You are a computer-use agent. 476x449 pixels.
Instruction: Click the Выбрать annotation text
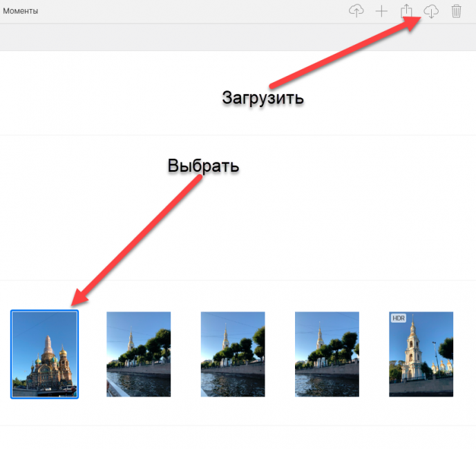pyautogui.click(x=204, y=166)
